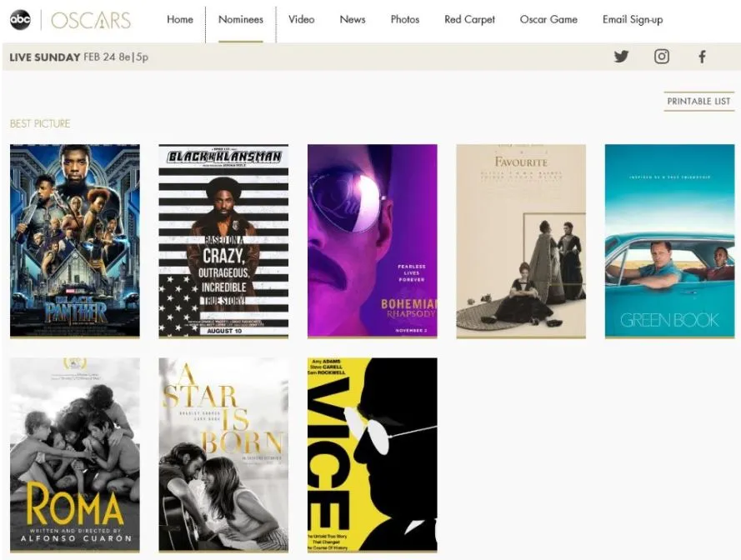Open the Oscar Game tab
741x560 pixels.
[548, 19]
